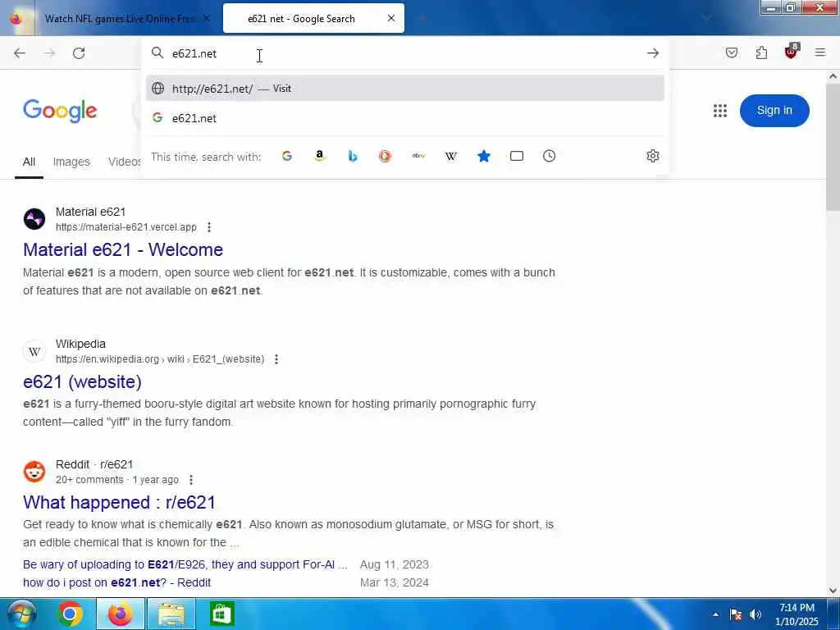Search this time with Bing icon

pos(353,156)
